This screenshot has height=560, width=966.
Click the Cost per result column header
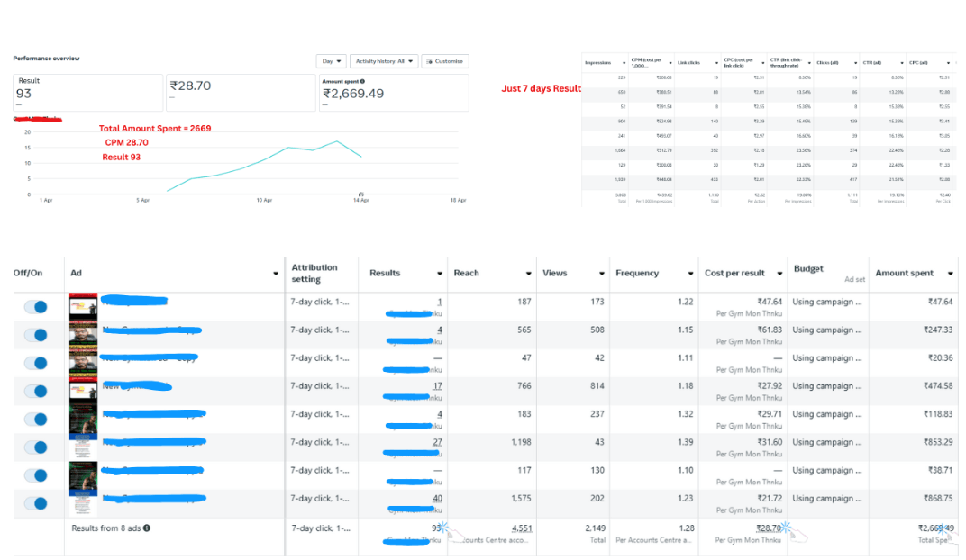[x=735, y=273]
